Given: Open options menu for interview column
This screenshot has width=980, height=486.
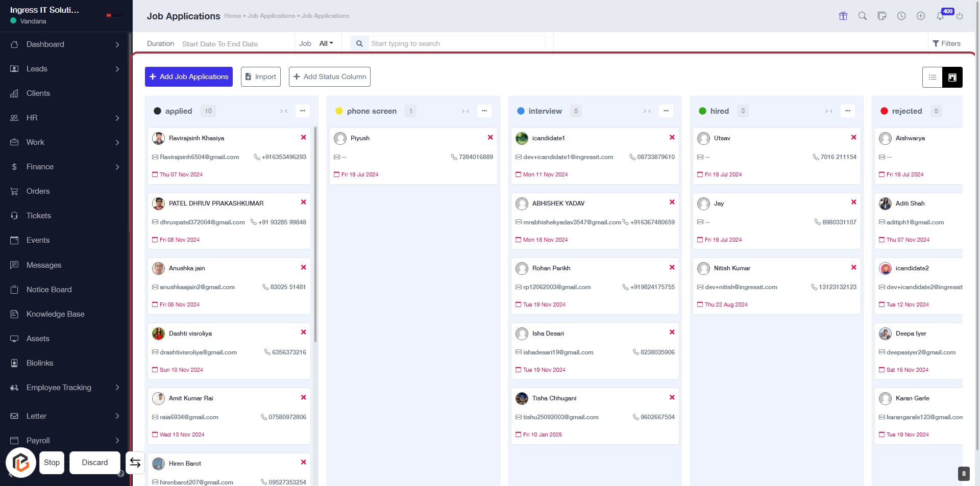Looking at the screenshot, I should (666, 111).
